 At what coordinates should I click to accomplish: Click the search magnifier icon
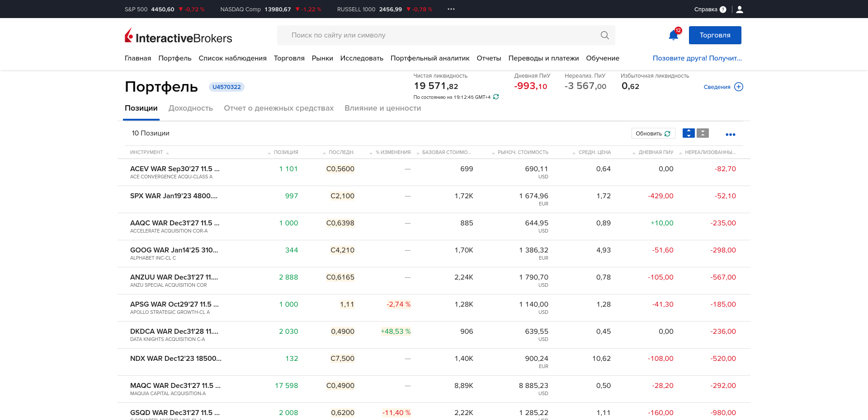(x=604, y=35)
